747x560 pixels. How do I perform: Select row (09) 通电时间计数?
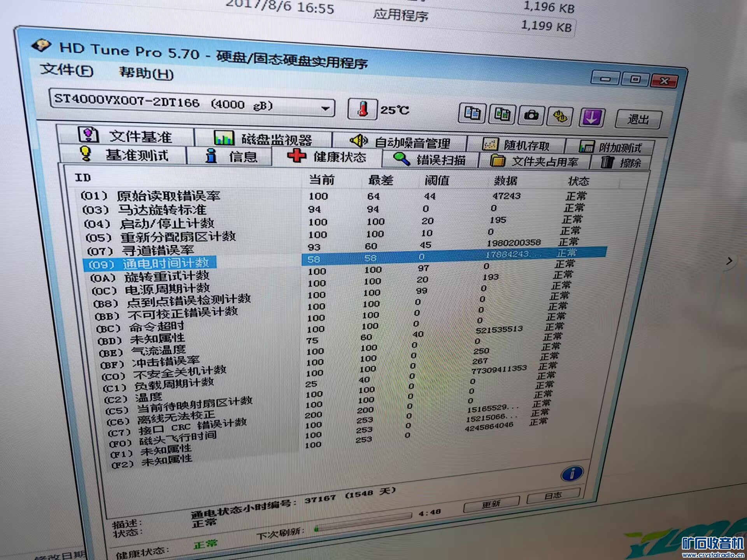pos(344,259)
